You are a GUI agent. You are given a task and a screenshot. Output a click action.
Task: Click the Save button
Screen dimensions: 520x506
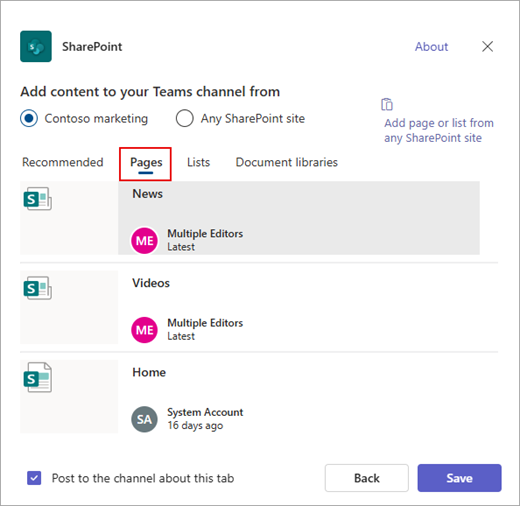click(459, 478)
